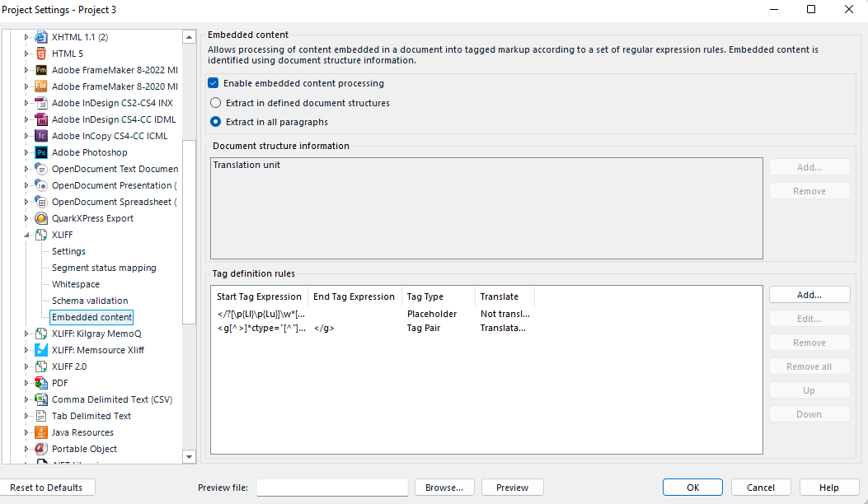Viewport: 868px width, 504px height.
Task: Select the Adobe InCopy CS4-CC ICML icon
Action: (40, 136)
